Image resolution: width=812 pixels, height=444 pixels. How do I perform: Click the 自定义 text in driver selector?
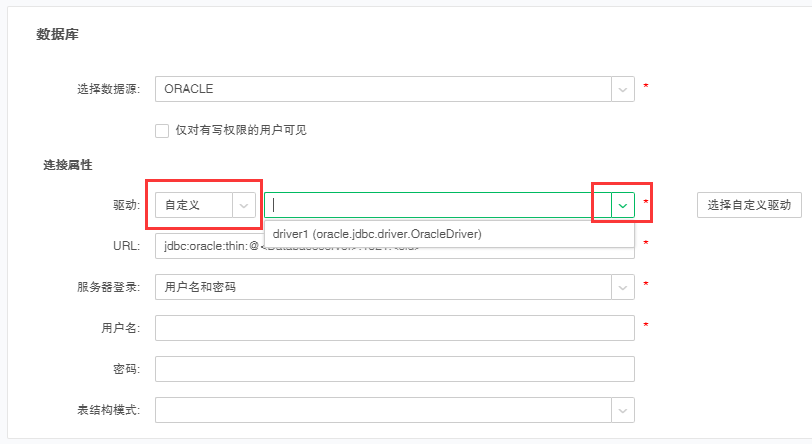(182, 205)
